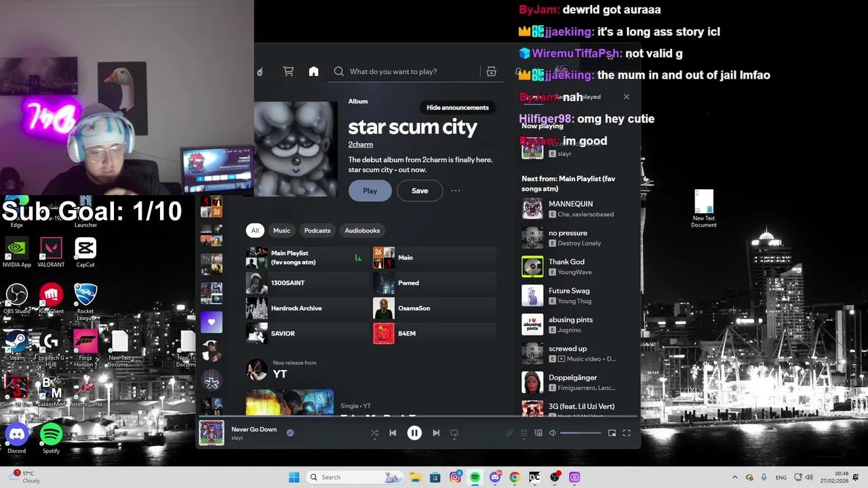Screen dimensions: 868x488
Task: Close the queue panel with X
Action: point(627,97)
